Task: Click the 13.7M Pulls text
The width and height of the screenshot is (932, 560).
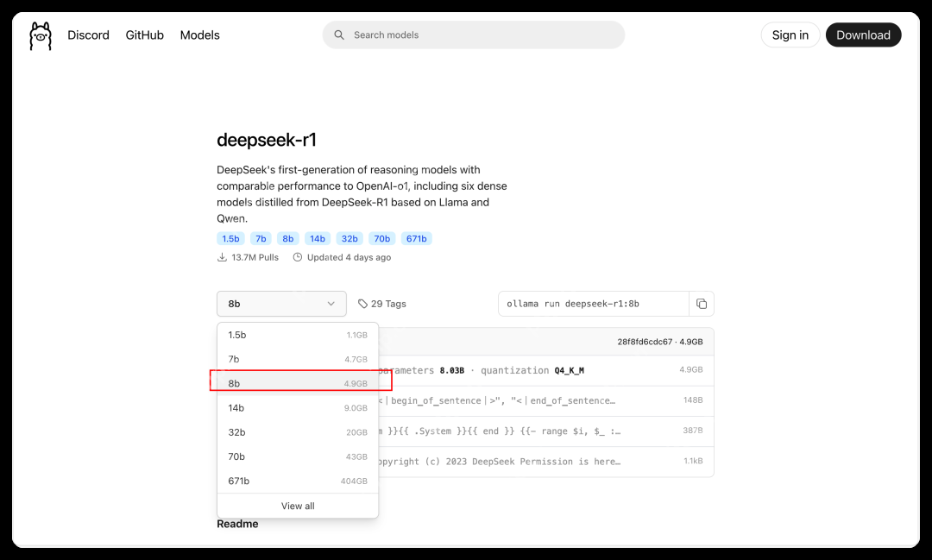Action: click(x=255, y=257)
